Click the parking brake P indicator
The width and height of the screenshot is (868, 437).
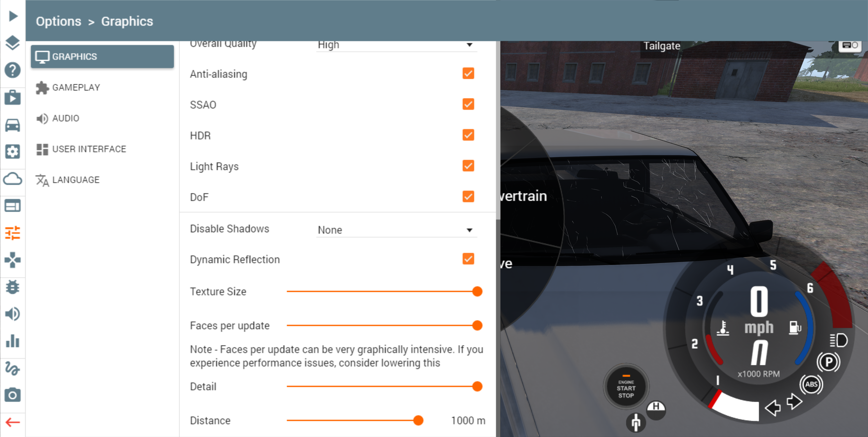(828, 362)
